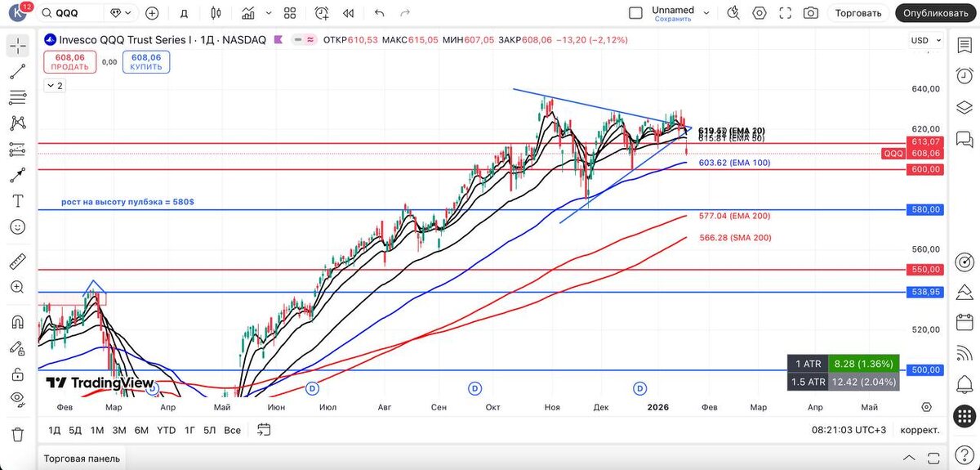The width and height of the screenshot is (980, 470).
Task: Open price scale settings gear at chart corner
Action: pos(926,406)
